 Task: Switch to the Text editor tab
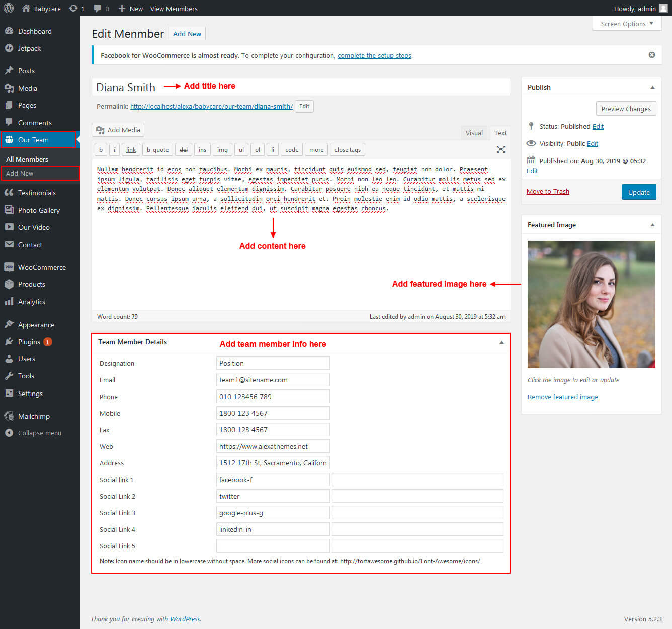(x=500, y=133)
